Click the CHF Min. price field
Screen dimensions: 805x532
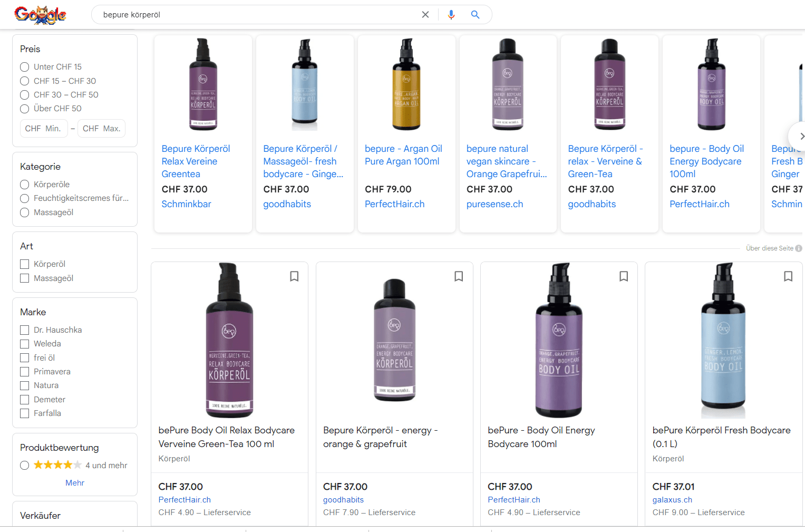point(44,129)
